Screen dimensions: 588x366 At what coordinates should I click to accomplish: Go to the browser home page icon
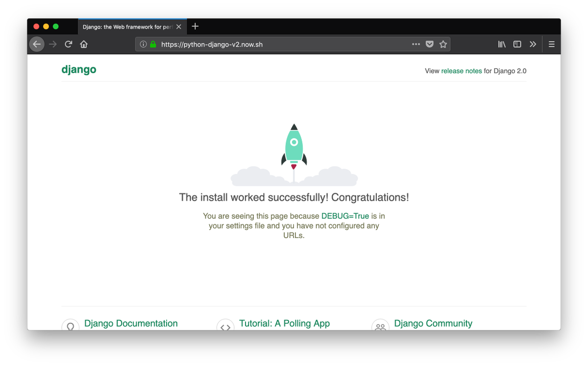(84, 44)
